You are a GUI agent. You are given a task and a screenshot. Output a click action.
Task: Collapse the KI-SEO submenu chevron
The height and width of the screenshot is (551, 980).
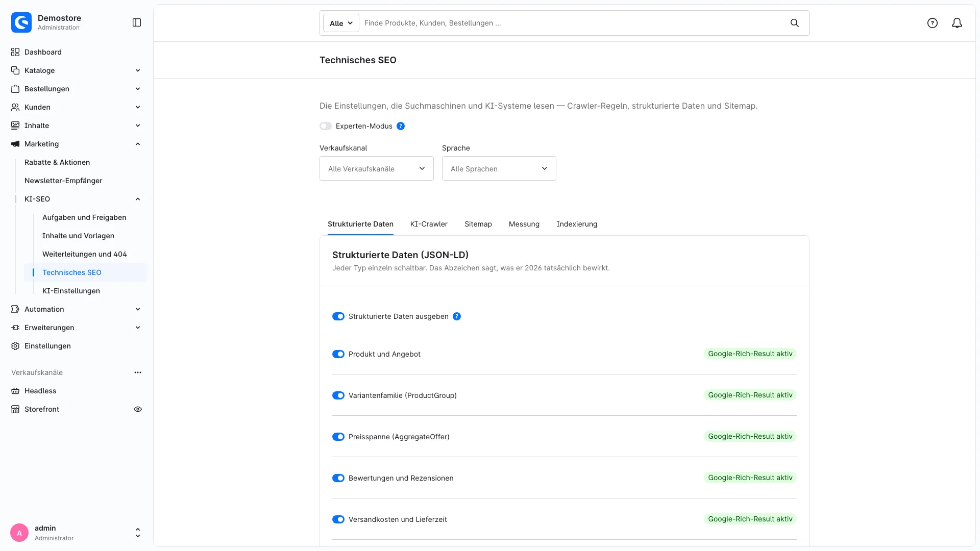138,199
